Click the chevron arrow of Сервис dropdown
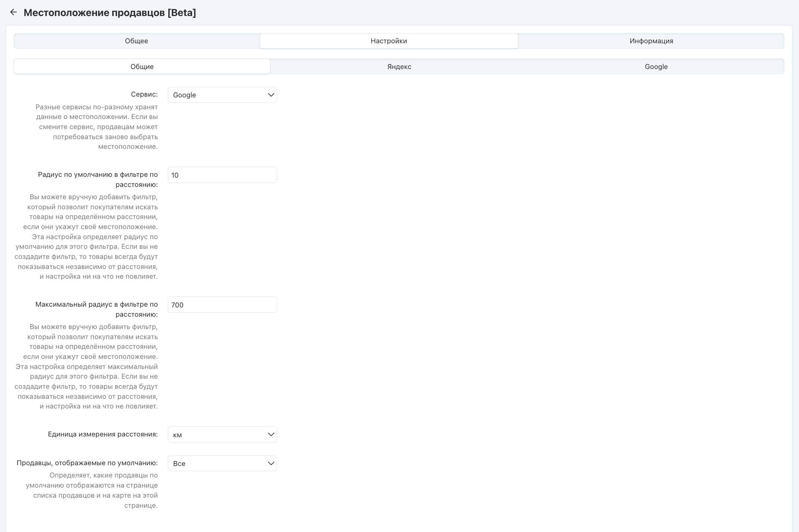The width and height of the screenshot is (799, 532). [271, 95]
